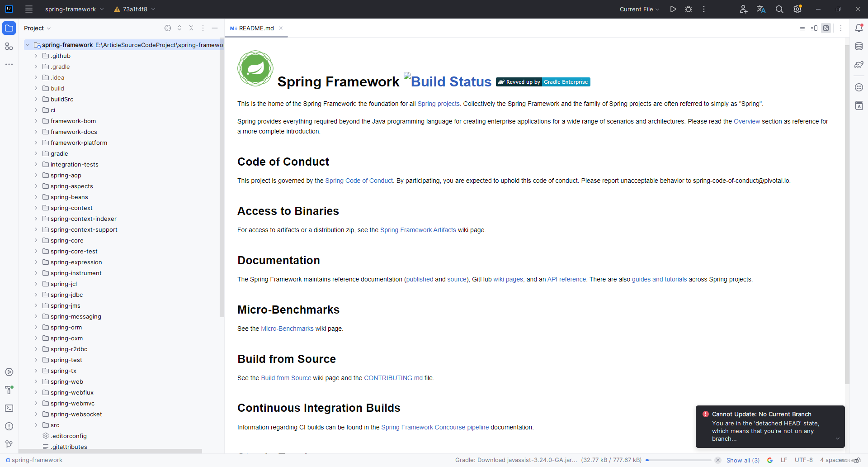
Task: Open editor tab options menu
Action: (841, 28)
